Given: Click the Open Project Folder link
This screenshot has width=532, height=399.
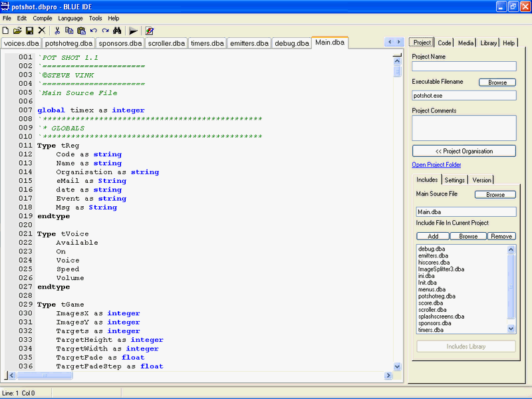Looking at the screenshot, I should click(x=436, y=165).
